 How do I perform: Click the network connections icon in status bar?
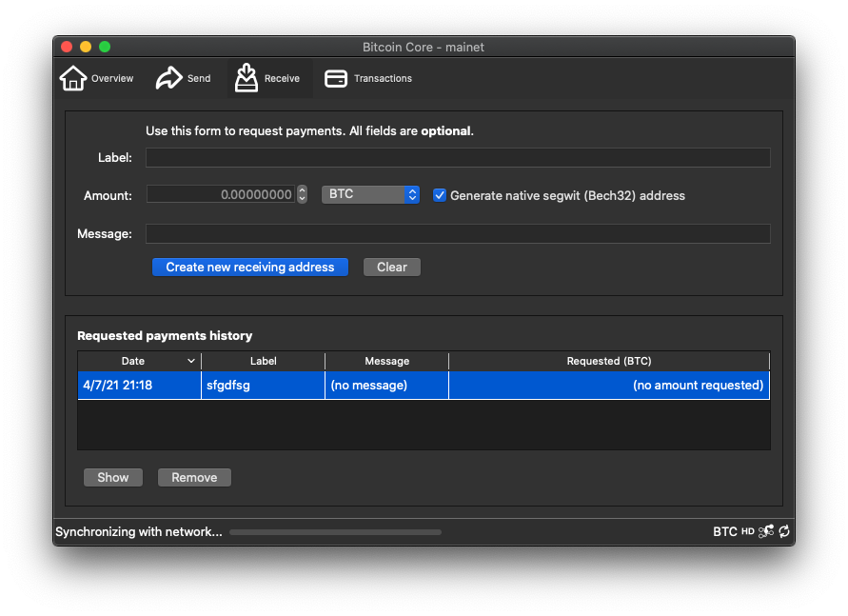point(766,532)
